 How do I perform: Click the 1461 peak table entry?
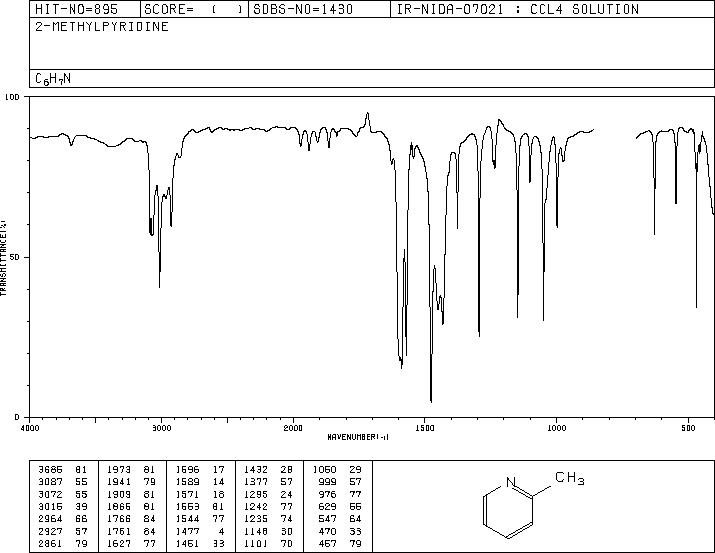click(x=200, y=544)
